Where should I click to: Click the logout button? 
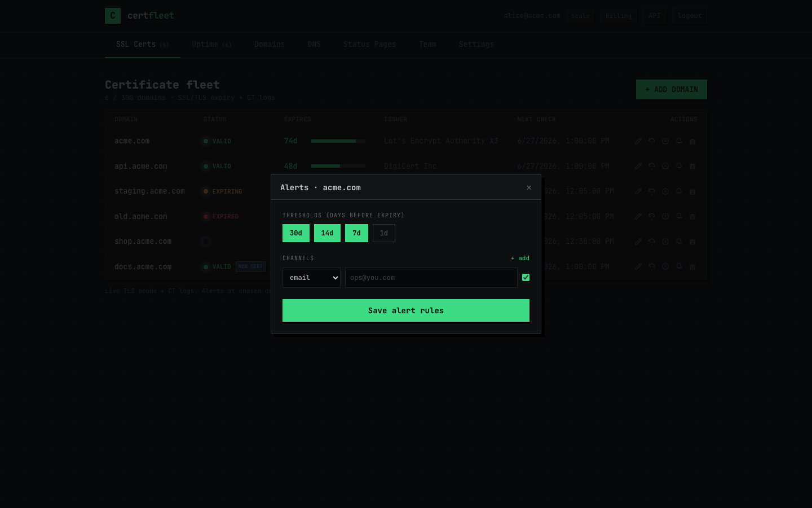click(x=690, y=16)
